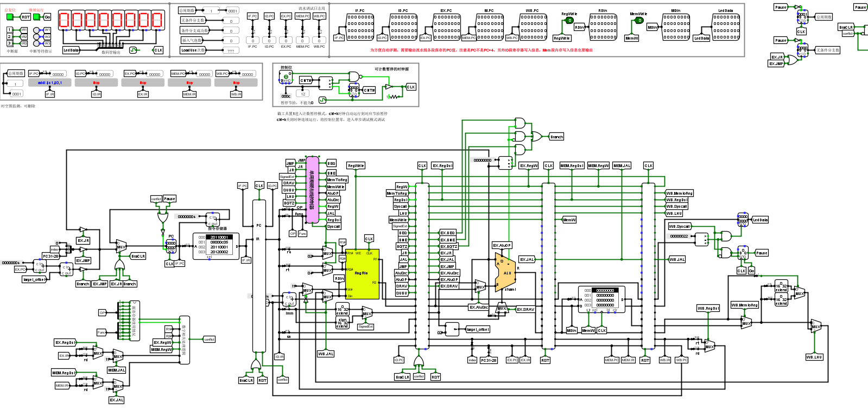Click the MEM.RegDst tunnel above the EX/MEM register
The image size is (868, 416).
point(572,165)
